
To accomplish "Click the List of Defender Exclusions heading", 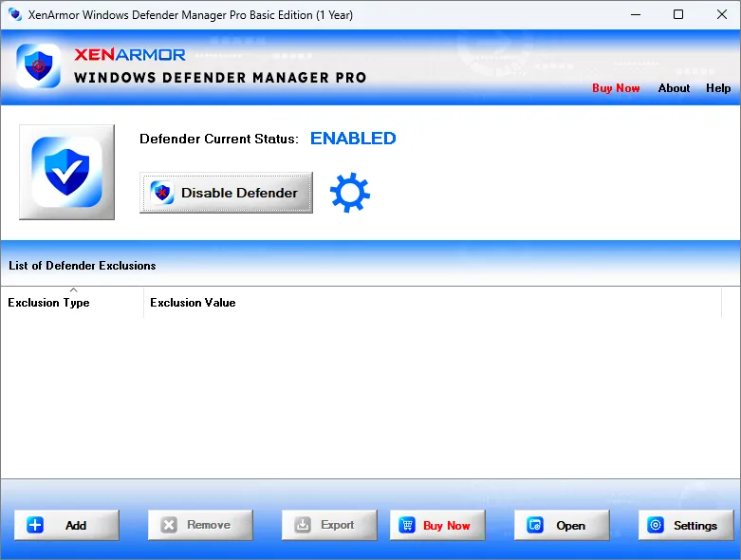I will click(x=83, y=266).
